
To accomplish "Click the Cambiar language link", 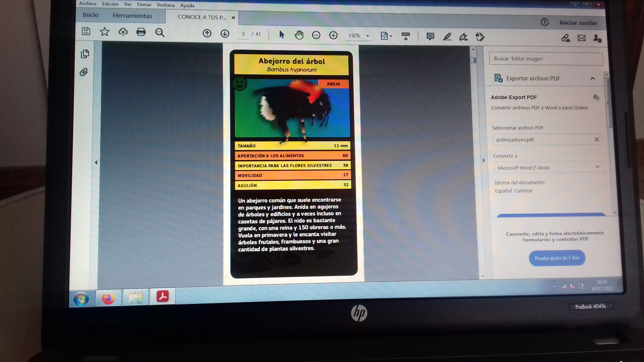I will click(524, 191).
